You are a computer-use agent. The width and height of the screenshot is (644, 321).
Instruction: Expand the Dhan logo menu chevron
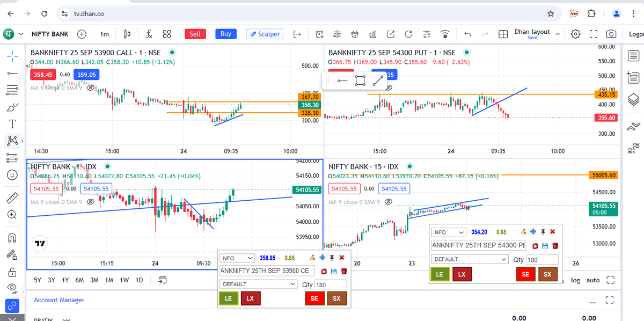point(21,34)
